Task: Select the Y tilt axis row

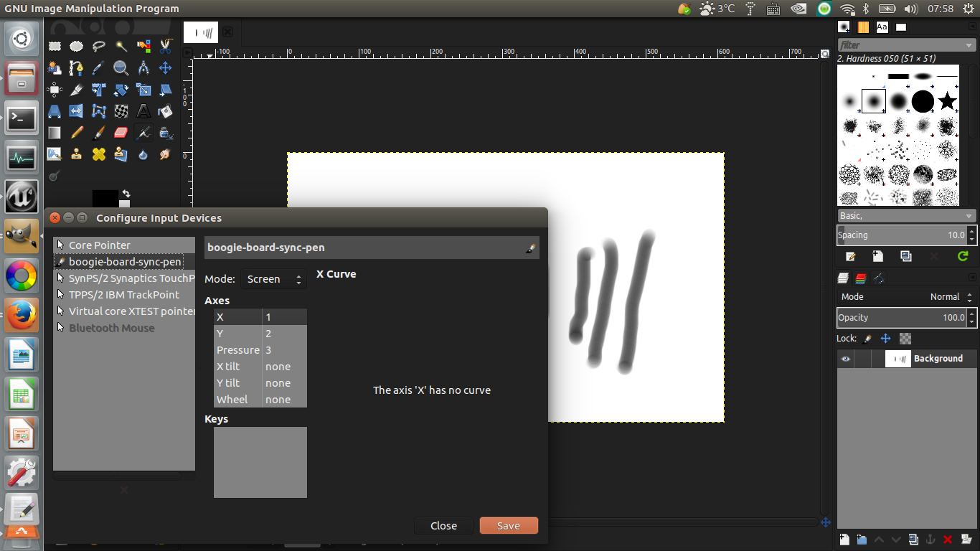Action: point(260,383)
